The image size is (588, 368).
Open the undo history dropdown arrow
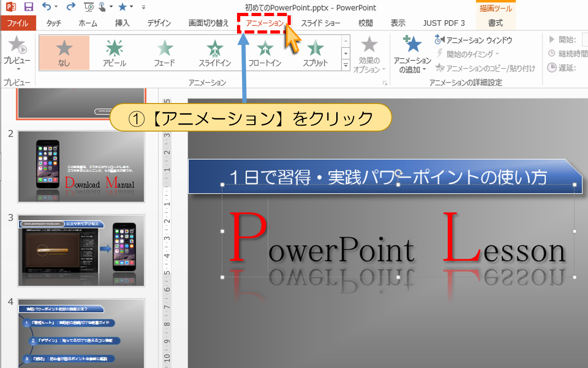click(x=56, y=7)
